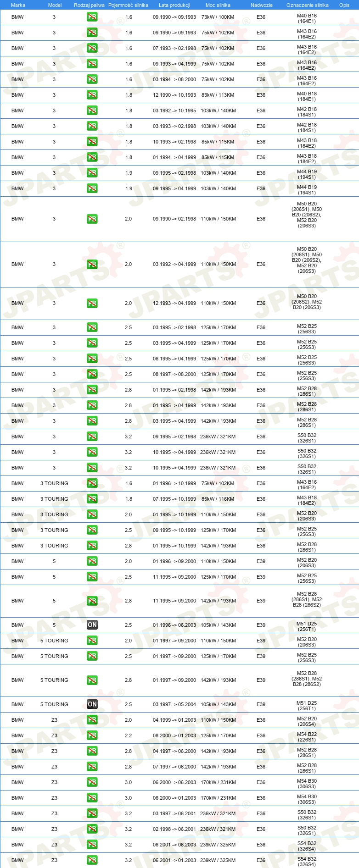The image size is (359, 868).
Task: Click engine code M52 B20 (206S4)
Action: pyautogui.click(x=307, y=721)
